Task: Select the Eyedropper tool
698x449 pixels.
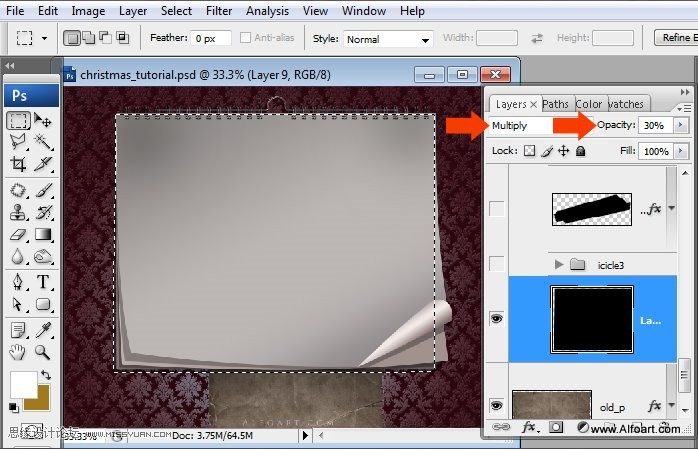Action: click(x=43, y=330)
